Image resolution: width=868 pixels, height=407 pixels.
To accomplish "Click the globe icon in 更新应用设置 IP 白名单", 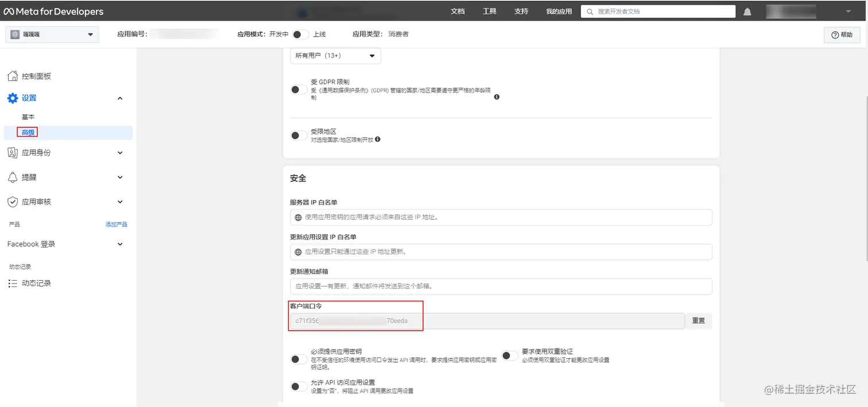I will (x=298, y=252).
